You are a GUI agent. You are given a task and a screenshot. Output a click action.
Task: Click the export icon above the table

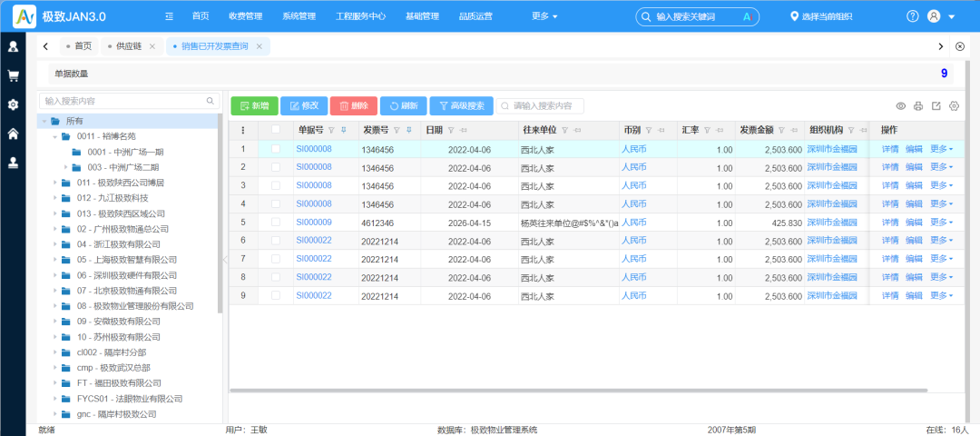(936, 105)
